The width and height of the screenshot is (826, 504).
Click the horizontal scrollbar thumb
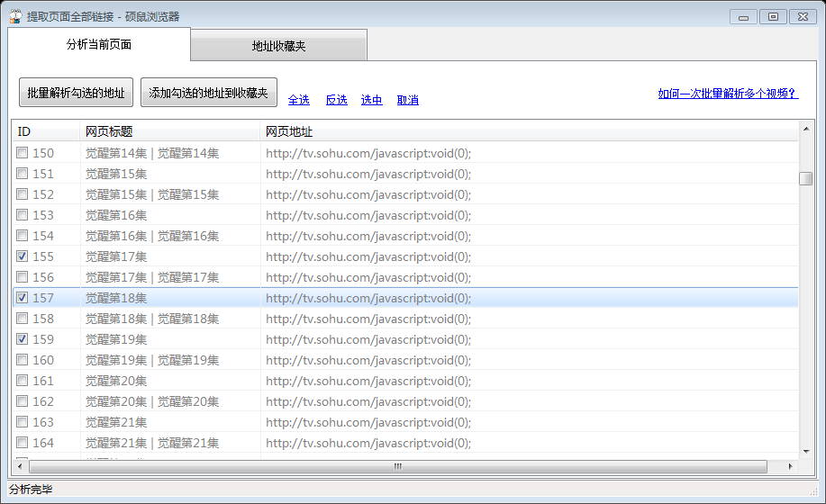coord(398,466)
